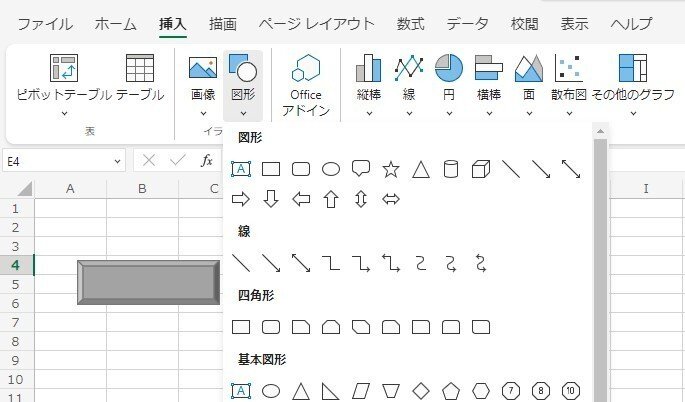Image resolution: width=685 pixels, height=402 pixels.
Task: Select the star shape in 図形 gallery
Action: tap(391, 169)
